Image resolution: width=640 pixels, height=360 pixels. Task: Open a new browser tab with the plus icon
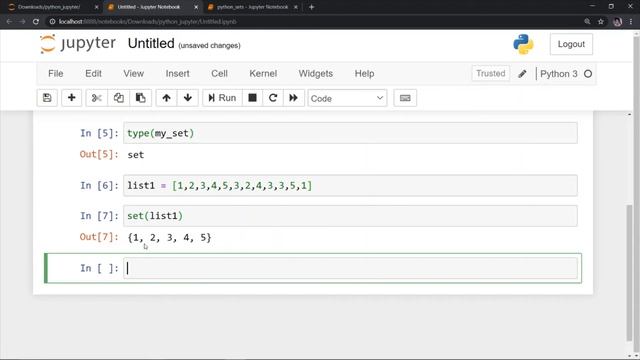pos(311,7)
